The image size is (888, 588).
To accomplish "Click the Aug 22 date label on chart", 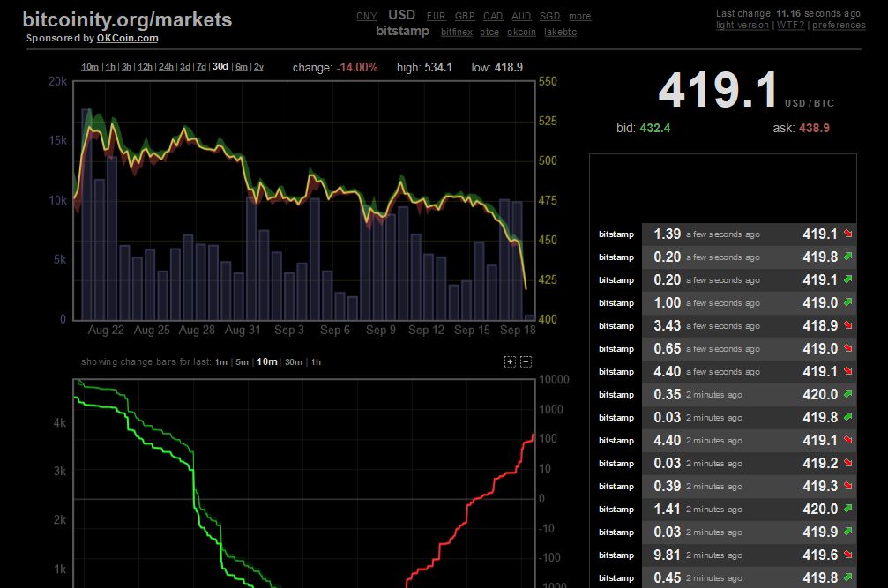I will (x=106, y=330).
